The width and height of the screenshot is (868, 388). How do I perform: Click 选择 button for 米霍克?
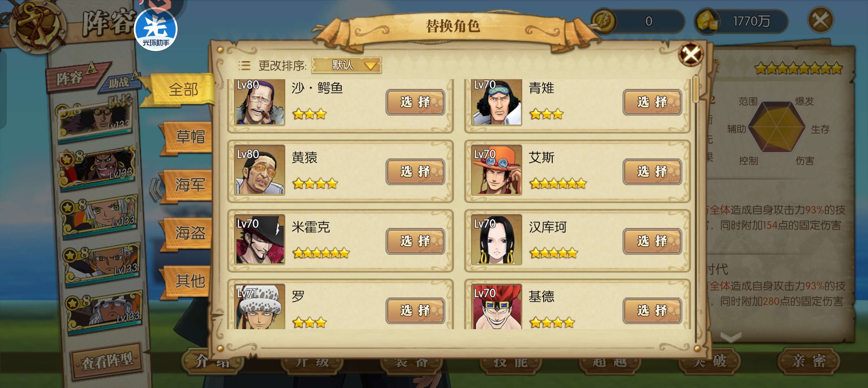click(x=415, y=241)
